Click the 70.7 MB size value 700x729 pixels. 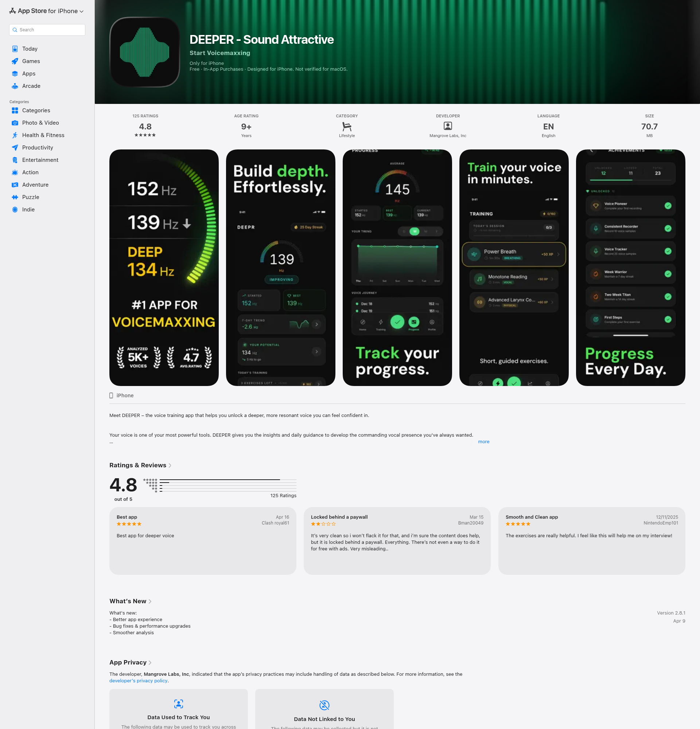click(649, 127)
